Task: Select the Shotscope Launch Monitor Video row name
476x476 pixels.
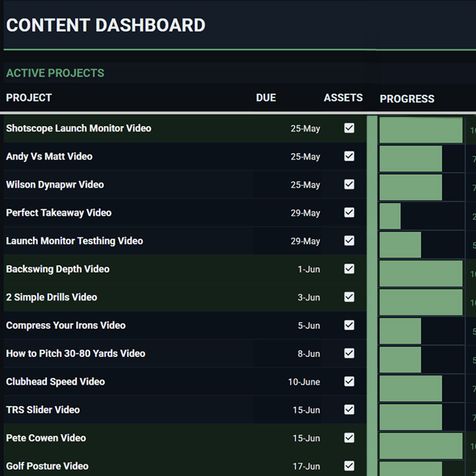Action: pyautogui.click(x=79, y=129)
